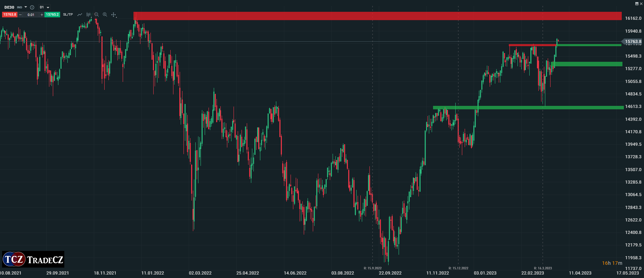
Task: Maximize the chart panel window icon
Action: click(x=637, y=3)
